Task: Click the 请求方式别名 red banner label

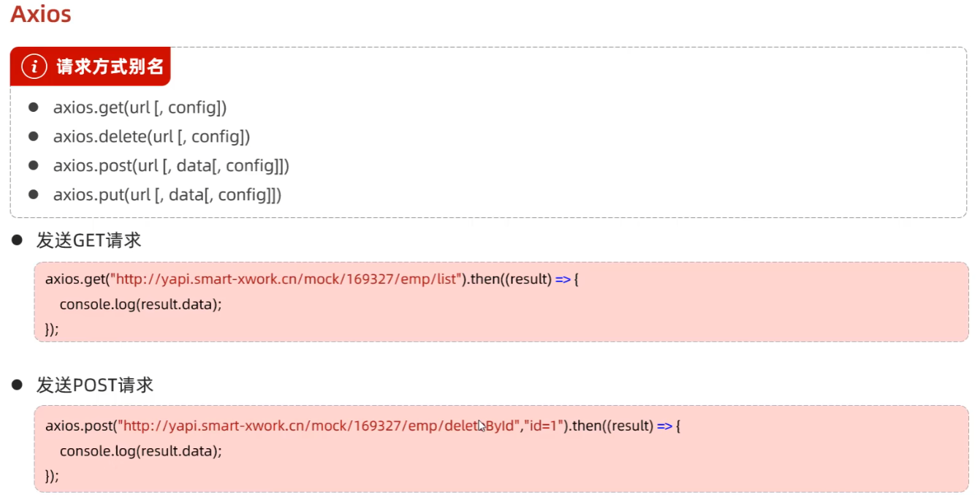Action: tap(109, 67)
